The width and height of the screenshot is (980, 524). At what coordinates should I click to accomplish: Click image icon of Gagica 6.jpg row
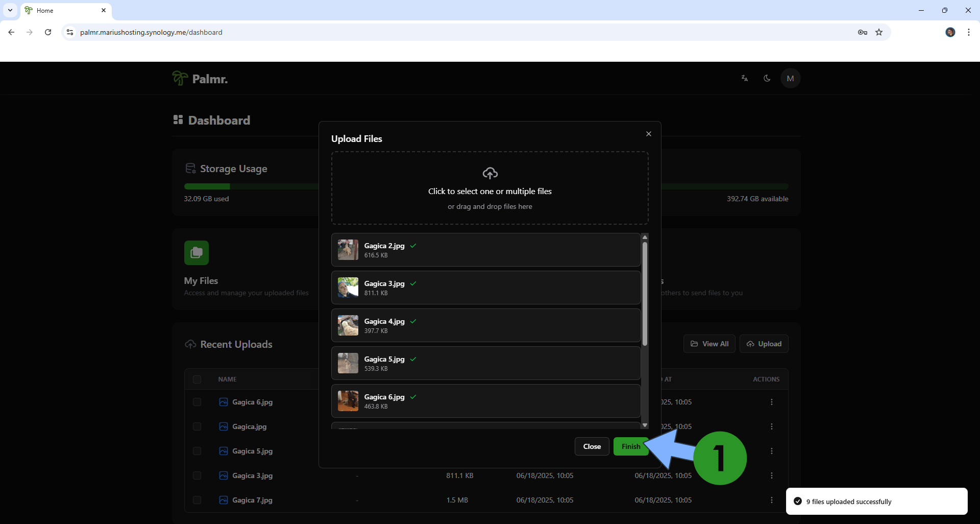[x=224, y=402]
